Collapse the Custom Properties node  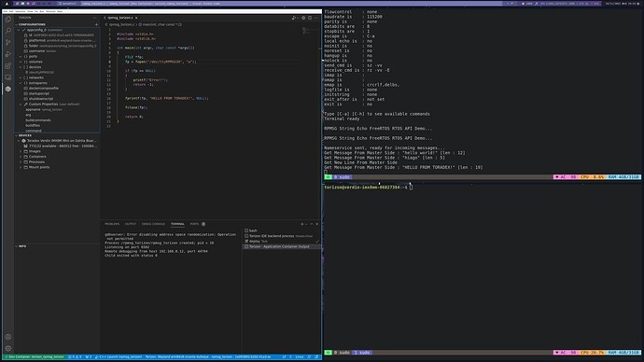point(21,104)
